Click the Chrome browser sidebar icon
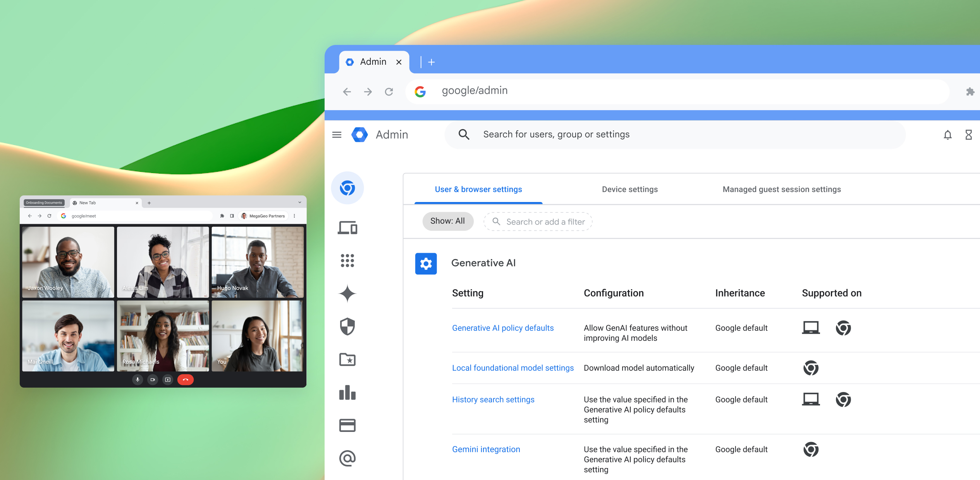Screen dimensions: 980x480 [x=347, y=188]
